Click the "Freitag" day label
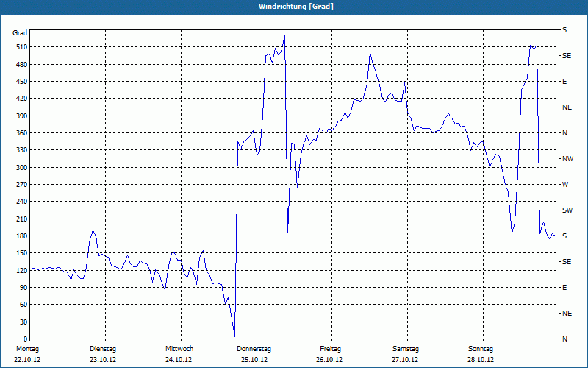The height and width of the screenshot is (368, 588). coord(330,349)
